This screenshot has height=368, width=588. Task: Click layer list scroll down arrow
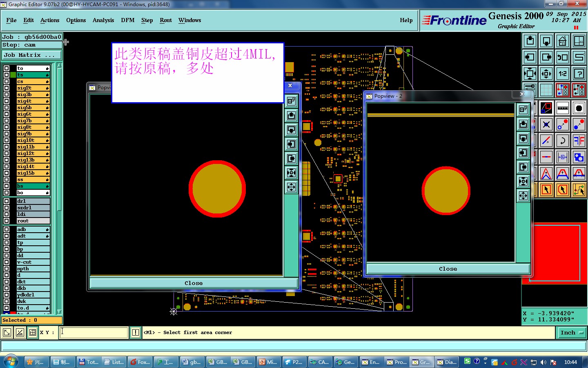coord(60,312)
